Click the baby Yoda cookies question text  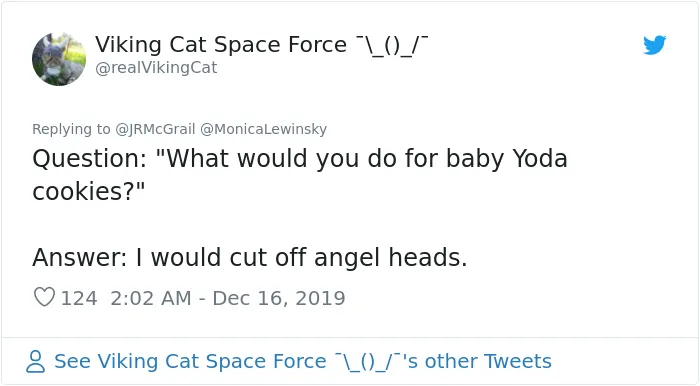tap(300, 174)
